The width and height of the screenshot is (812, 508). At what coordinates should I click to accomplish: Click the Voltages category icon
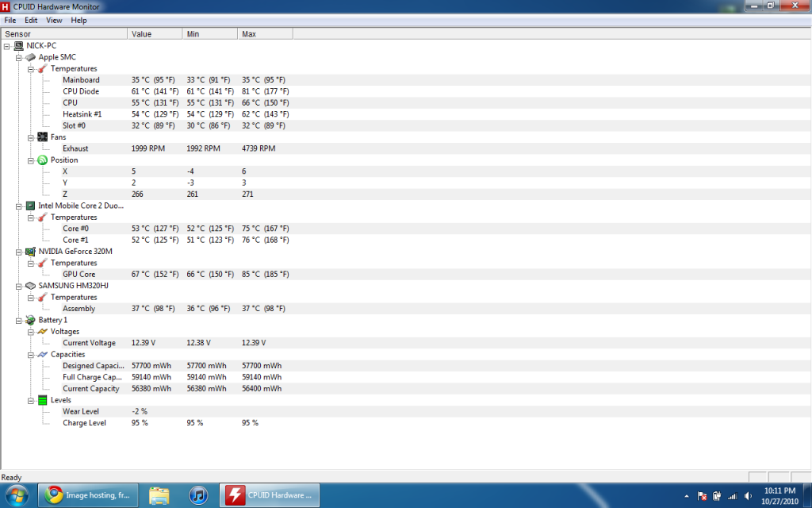point(43,331)
